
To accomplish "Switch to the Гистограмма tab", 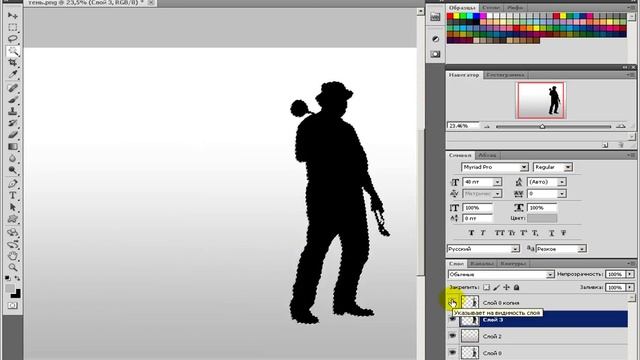I will [505, 75].
